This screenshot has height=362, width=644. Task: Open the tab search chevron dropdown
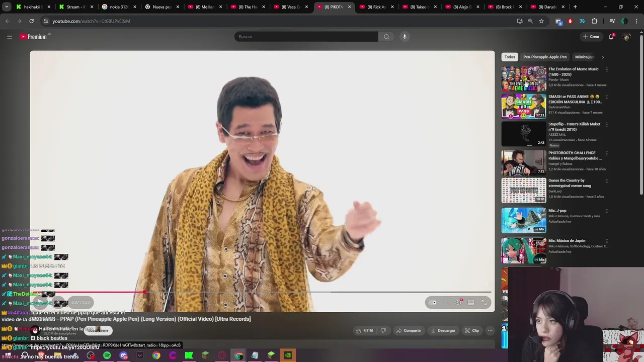click(7, 7)
